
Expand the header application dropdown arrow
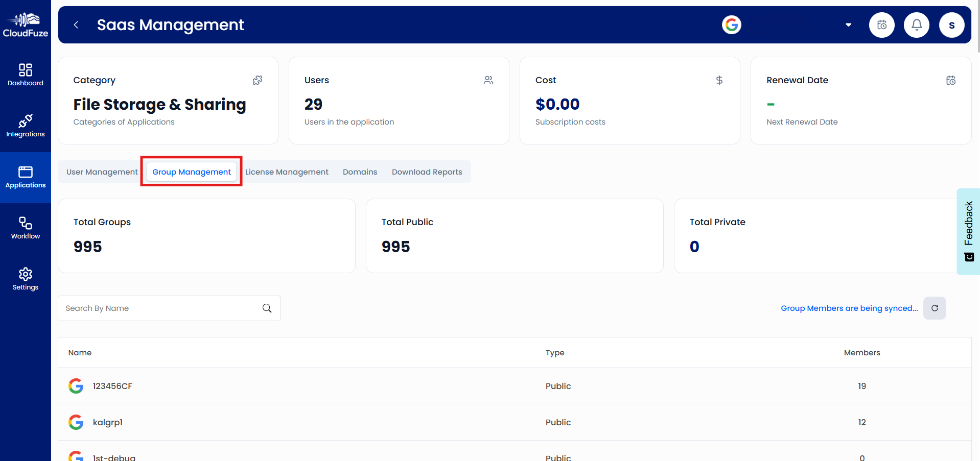848,25
